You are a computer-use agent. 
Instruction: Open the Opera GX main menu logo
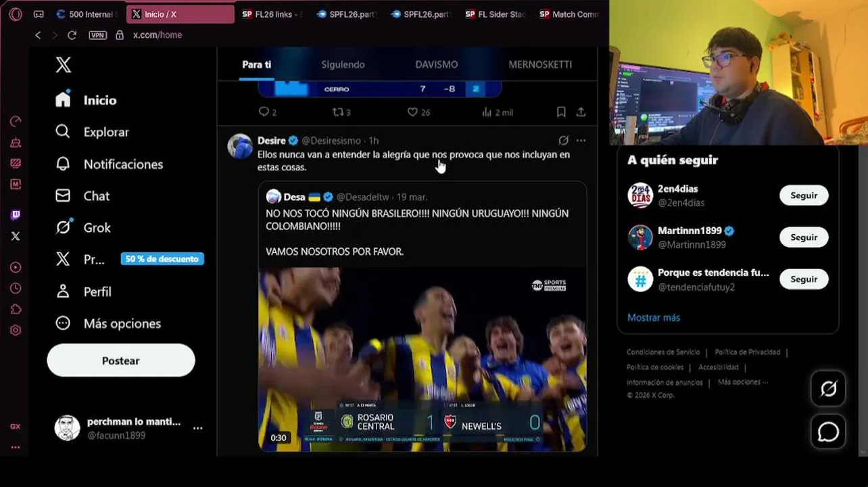pos(16,14)
